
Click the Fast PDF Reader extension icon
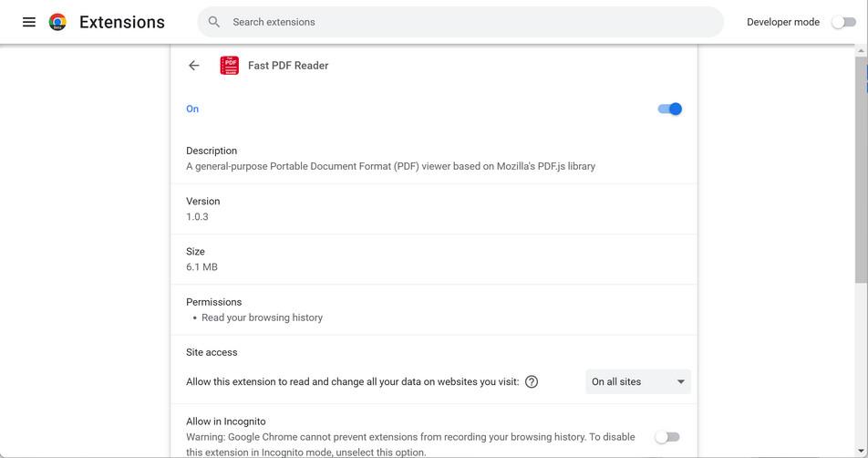click(x=230, y=66)
